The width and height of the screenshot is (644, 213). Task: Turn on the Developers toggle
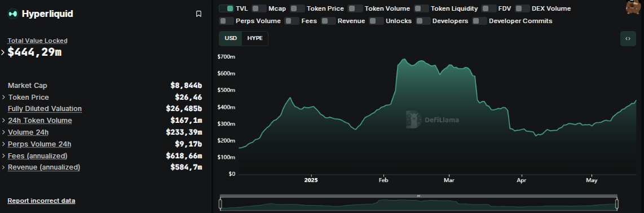[x=423, y=21]
